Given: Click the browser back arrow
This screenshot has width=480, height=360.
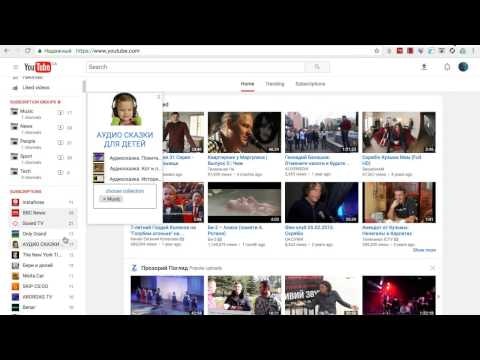Looking at the screenshot, I should [x=6, y=51].
